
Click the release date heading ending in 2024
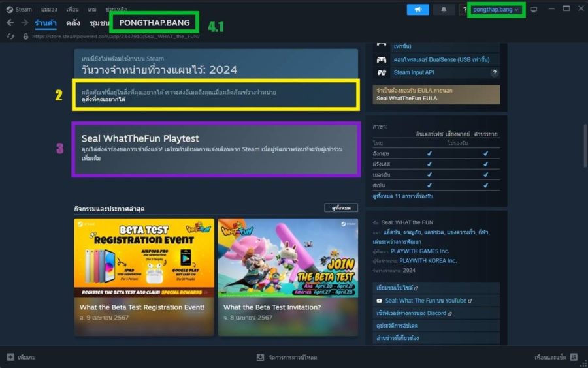(x=159, y=70)
